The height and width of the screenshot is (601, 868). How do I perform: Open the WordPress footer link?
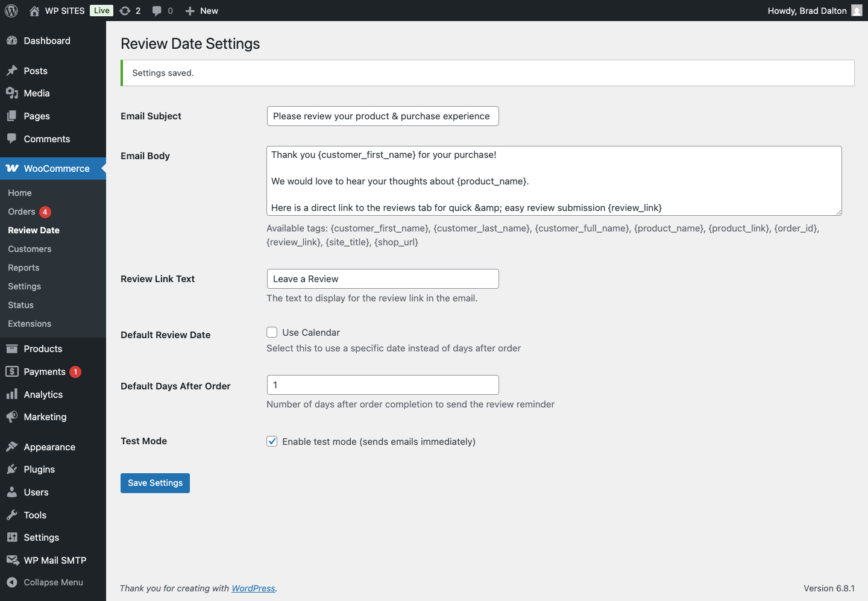pyautogui.click(x=253, y=588)
